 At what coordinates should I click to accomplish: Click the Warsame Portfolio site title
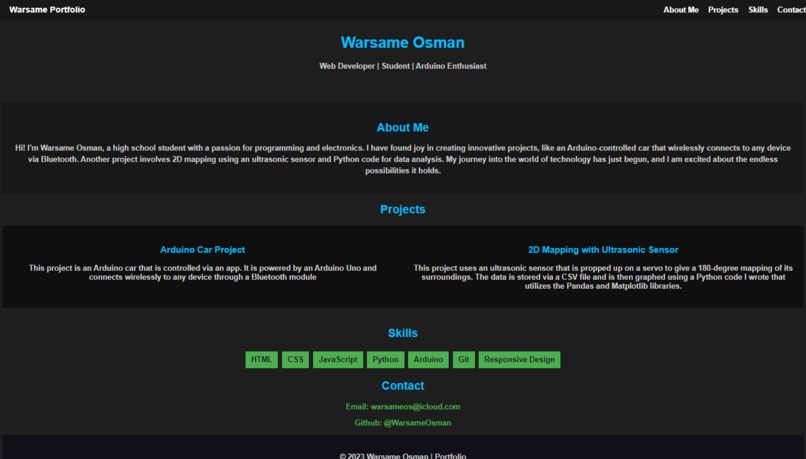click(x=47, y=10)
